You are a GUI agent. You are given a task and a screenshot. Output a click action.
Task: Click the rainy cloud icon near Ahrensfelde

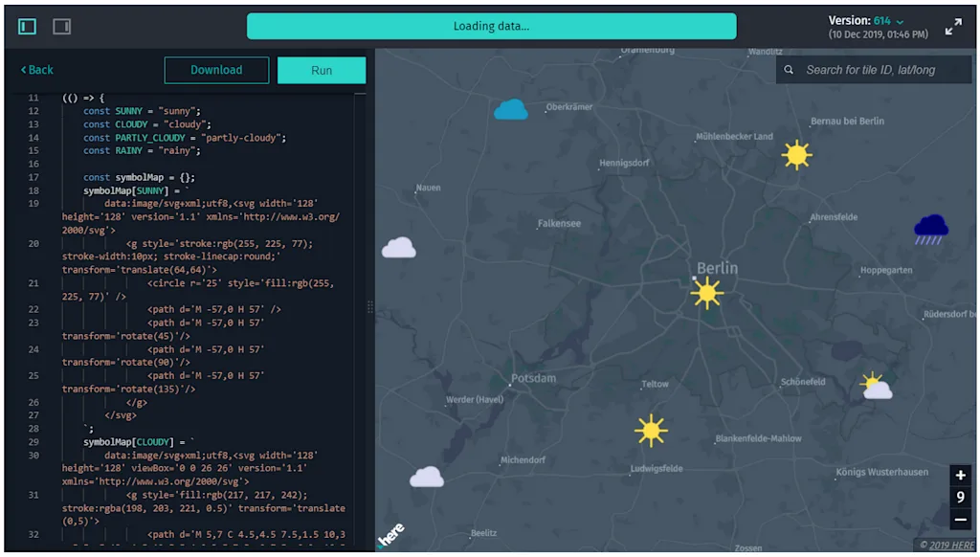tap(930, 230)
